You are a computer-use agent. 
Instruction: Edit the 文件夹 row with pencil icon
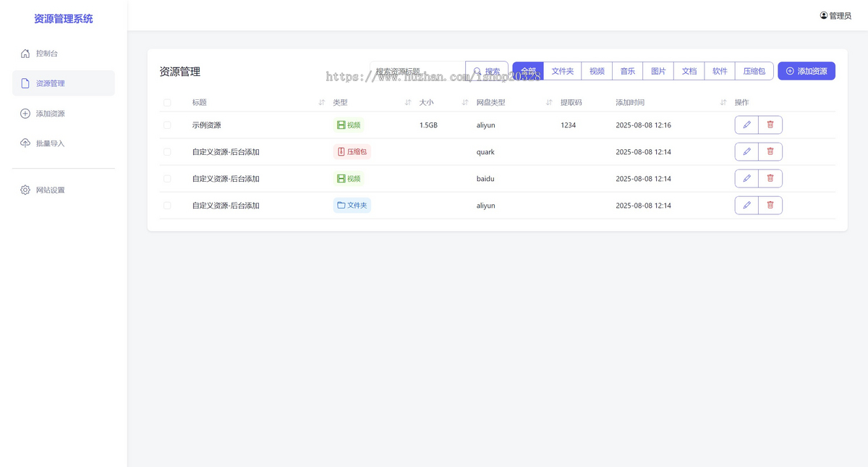pos(746,205)
